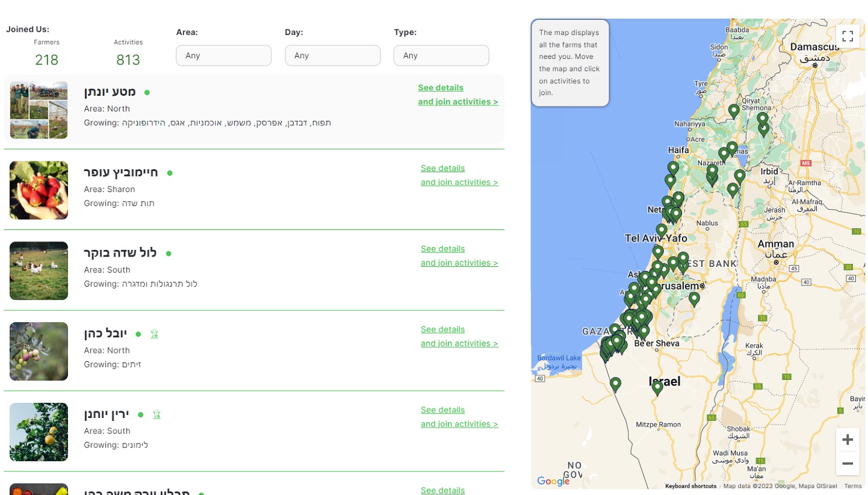Open the Type filter dropdown
The height and width of the screenshot is (495, 868).
click(x=441, y=55)
